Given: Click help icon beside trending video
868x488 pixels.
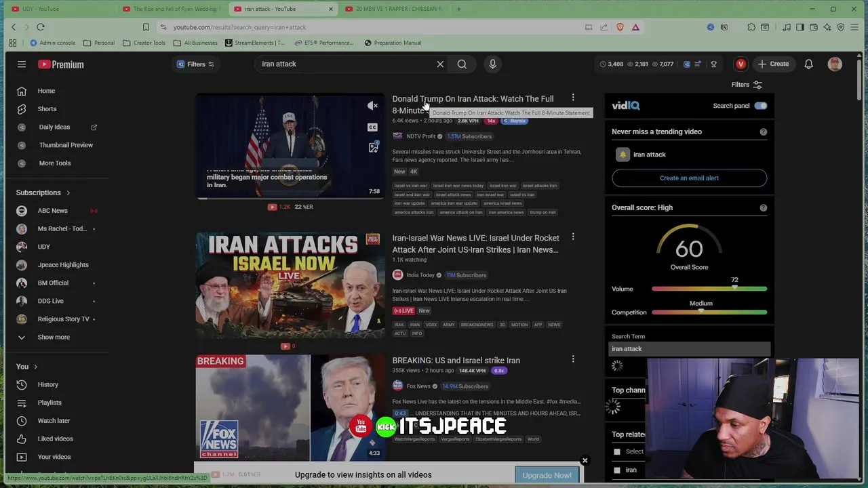Looking at the screenshot, I should click(x=763, y=131).
